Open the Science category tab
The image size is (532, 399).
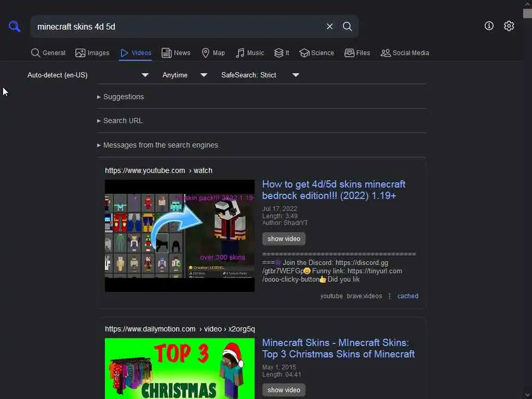(x=316, y=53)
